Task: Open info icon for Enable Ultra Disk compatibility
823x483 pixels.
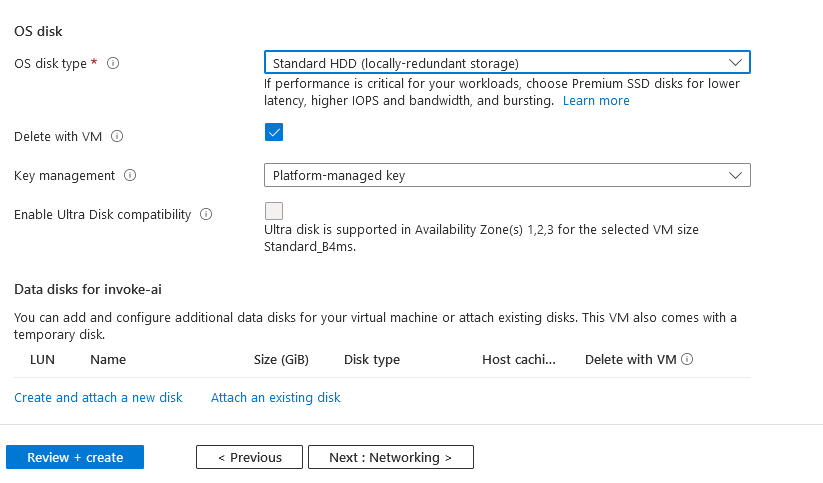Action: [x=206, y=214]
